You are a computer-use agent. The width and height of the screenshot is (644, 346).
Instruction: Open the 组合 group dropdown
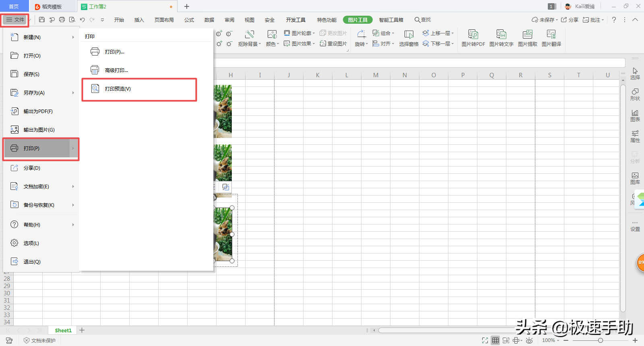point(383,33)
